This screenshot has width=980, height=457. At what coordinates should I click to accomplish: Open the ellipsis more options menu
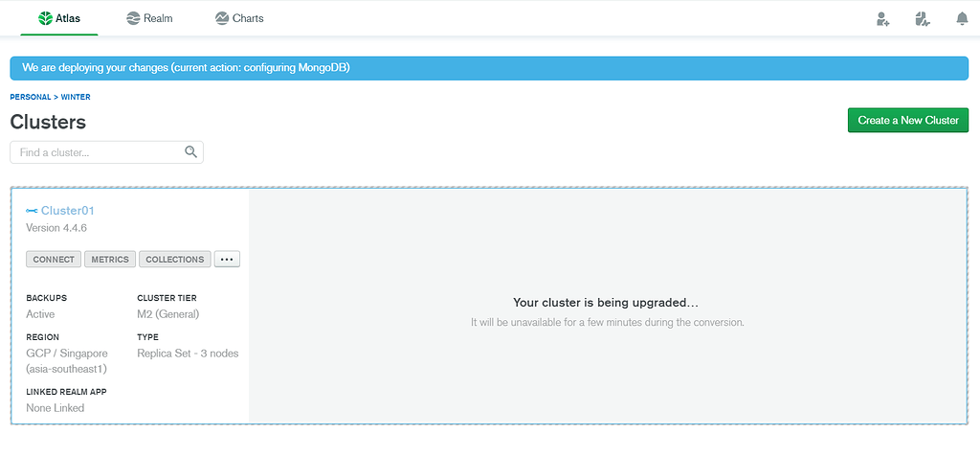(227, 260)
